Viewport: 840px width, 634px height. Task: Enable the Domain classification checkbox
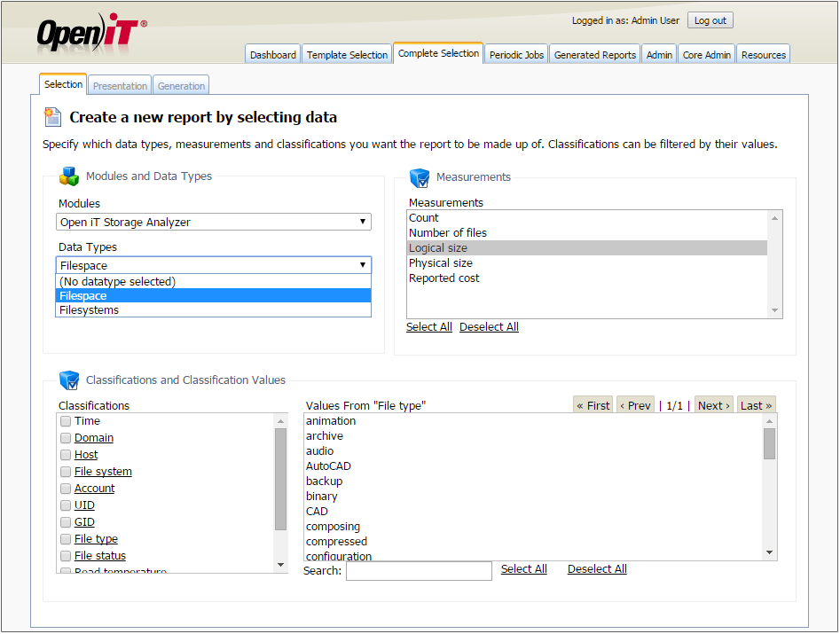pos(66,438)
